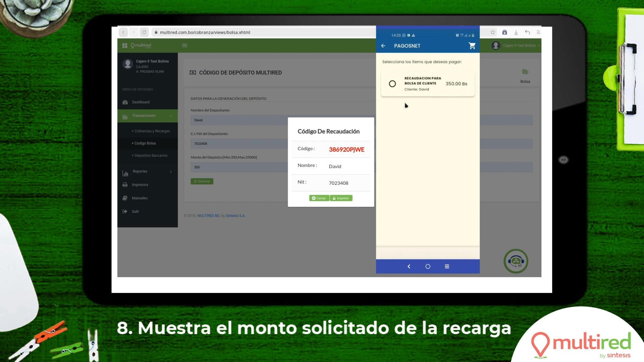The height and width of the screenshot is (362, 644).
Task: Go back with the PAGOSNET arrow icon
Action: point(383,46)
